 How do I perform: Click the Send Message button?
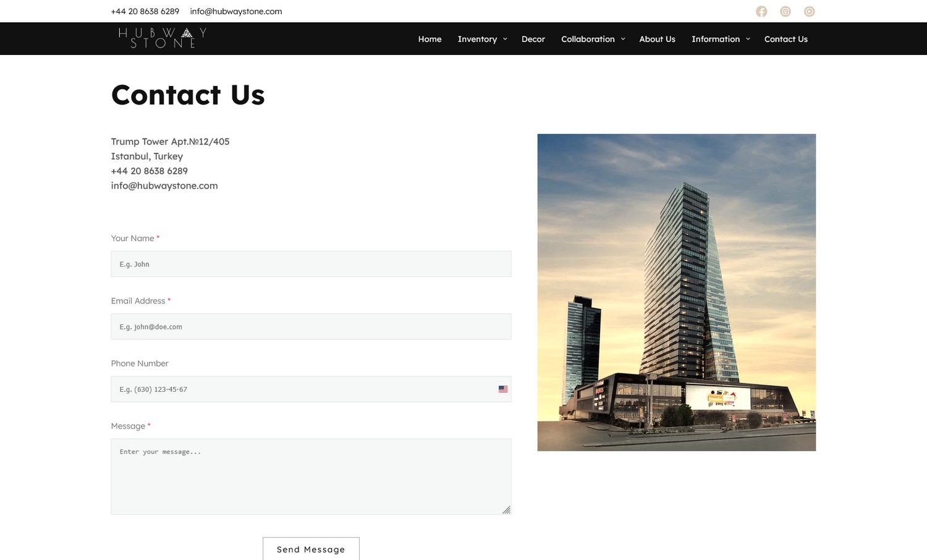[x=311, y=549]
